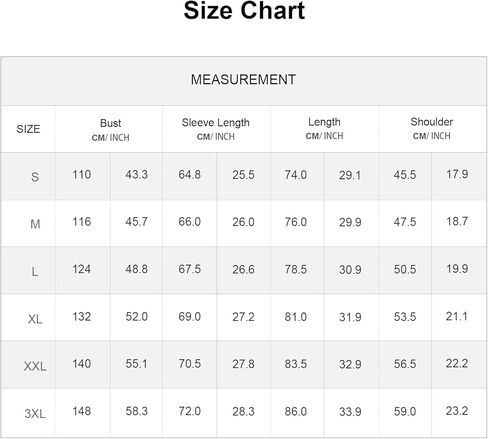Click sleeve length cell 66.0

[189, 222]
